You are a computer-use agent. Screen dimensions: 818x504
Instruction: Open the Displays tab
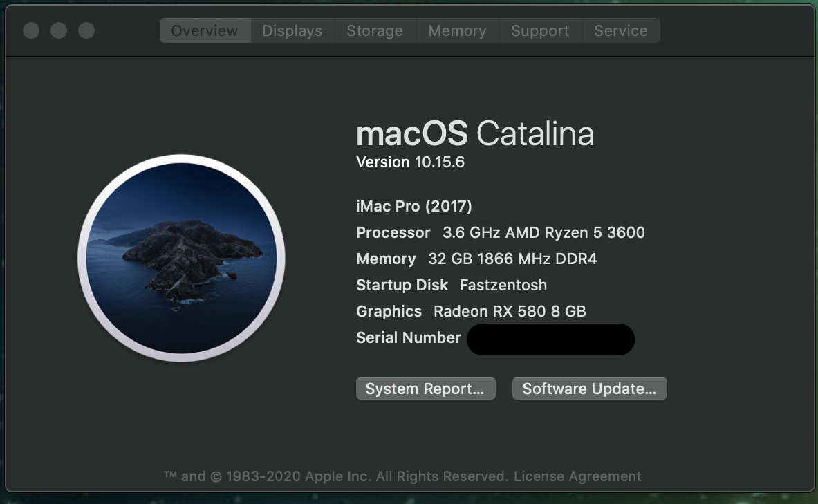point(292,31)
